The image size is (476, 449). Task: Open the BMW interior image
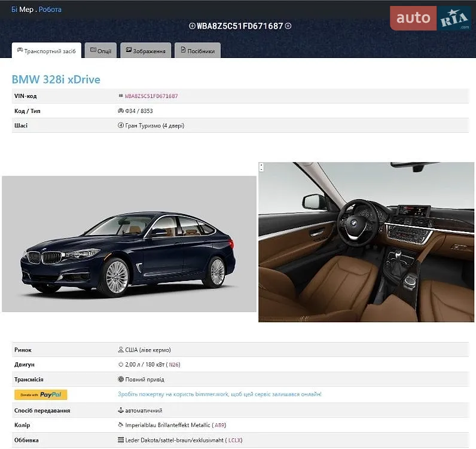[x=366, y=242]
